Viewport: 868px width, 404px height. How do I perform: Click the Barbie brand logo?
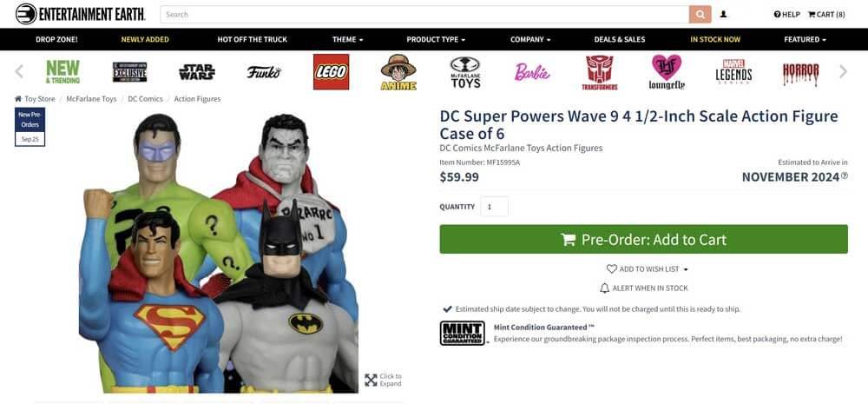(533, 72)
